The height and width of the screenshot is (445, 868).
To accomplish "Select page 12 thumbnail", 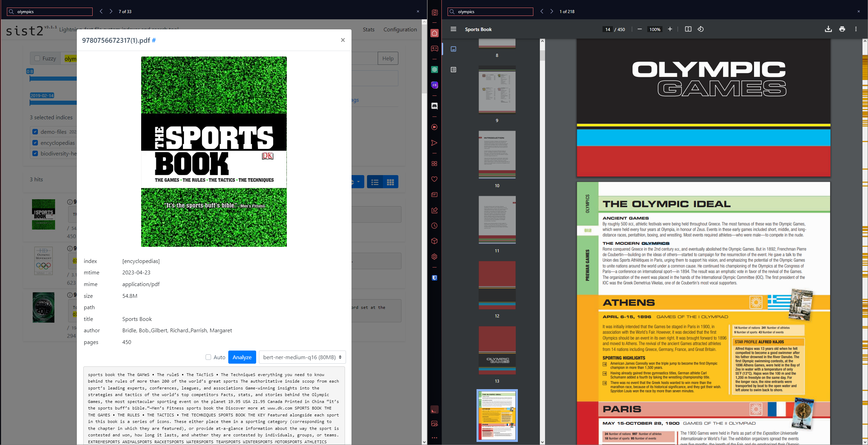I will click(497, 285).
